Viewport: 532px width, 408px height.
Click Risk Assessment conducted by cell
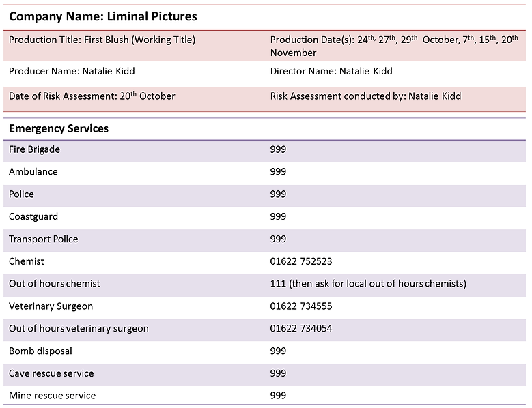coord(365,96)
